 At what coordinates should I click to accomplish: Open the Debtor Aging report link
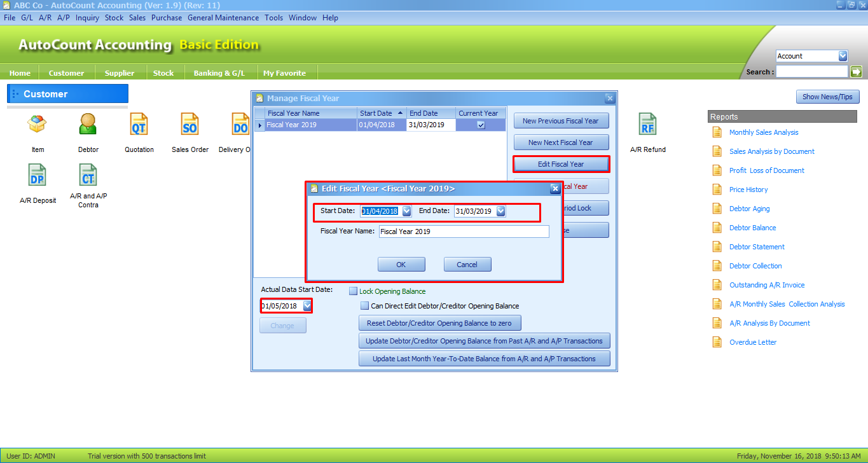[749, 209]
